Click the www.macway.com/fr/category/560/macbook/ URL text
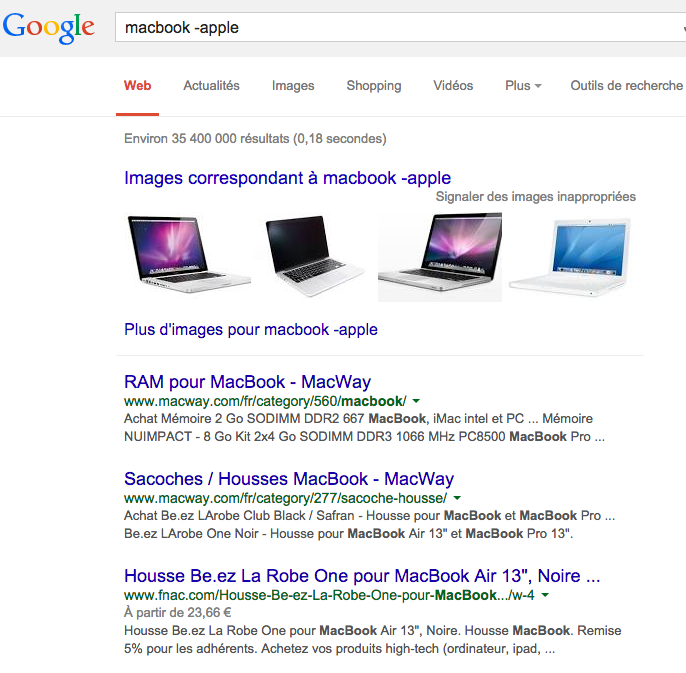 pos(265,401)
